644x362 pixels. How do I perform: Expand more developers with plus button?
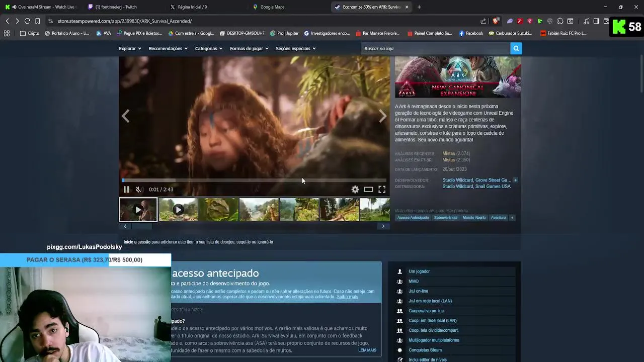(515, 180)
